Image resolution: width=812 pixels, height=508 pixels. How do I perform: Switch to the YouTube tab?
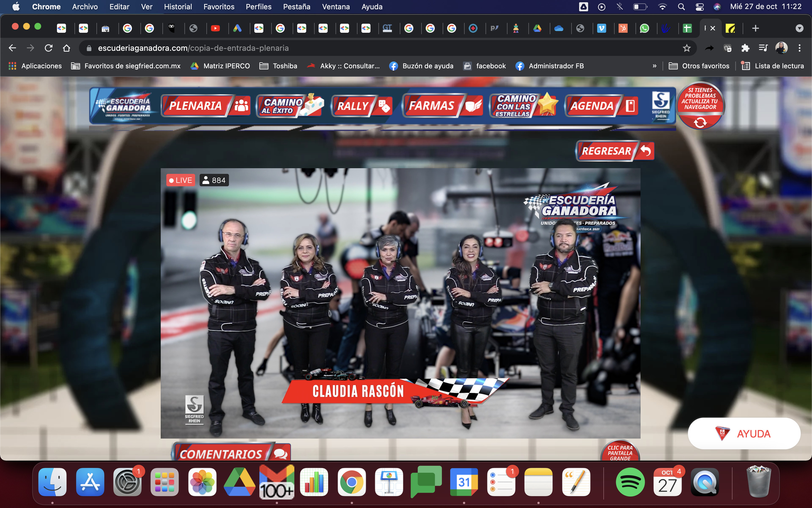point(215,28)
